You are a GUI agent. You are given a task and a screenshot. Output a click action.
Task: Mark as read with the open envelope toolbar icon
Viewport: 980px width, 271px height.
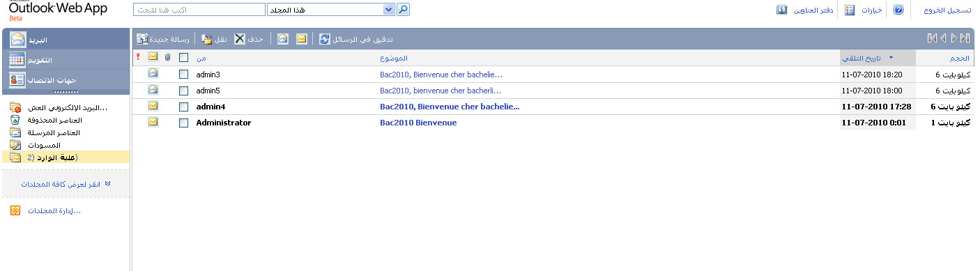coord(282,39)
